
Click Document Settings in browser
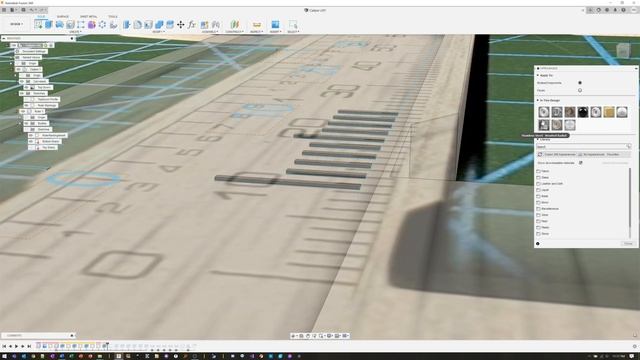pos(34,51)
